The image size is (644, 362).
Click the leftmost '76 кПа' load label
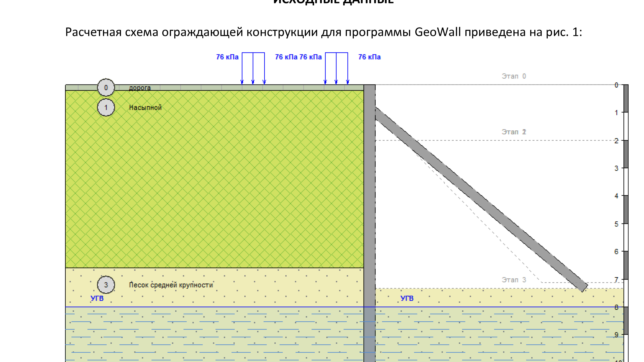point(227,57)
